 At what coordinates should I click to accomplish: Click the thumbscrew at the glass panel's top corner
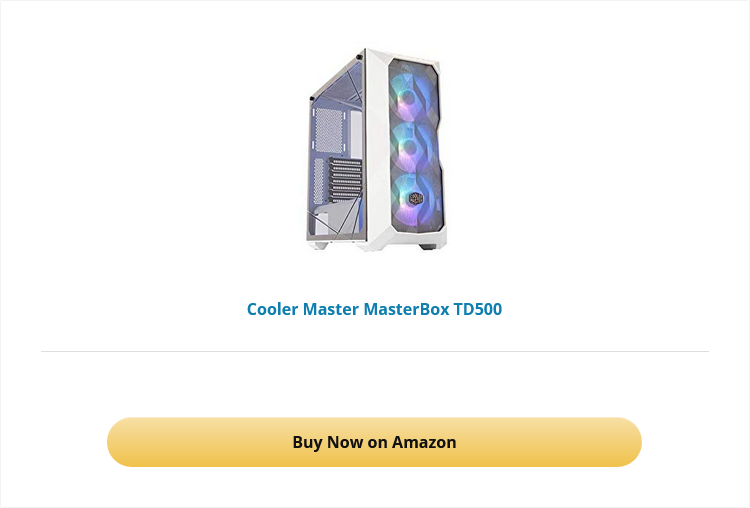point(359,57)
